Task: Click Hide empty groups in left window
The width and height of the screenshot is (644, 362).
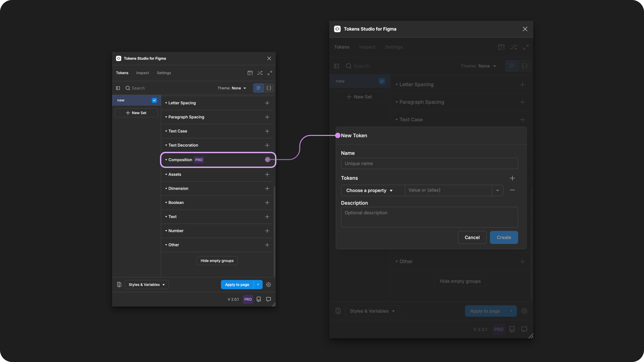Action: (217, 261)
